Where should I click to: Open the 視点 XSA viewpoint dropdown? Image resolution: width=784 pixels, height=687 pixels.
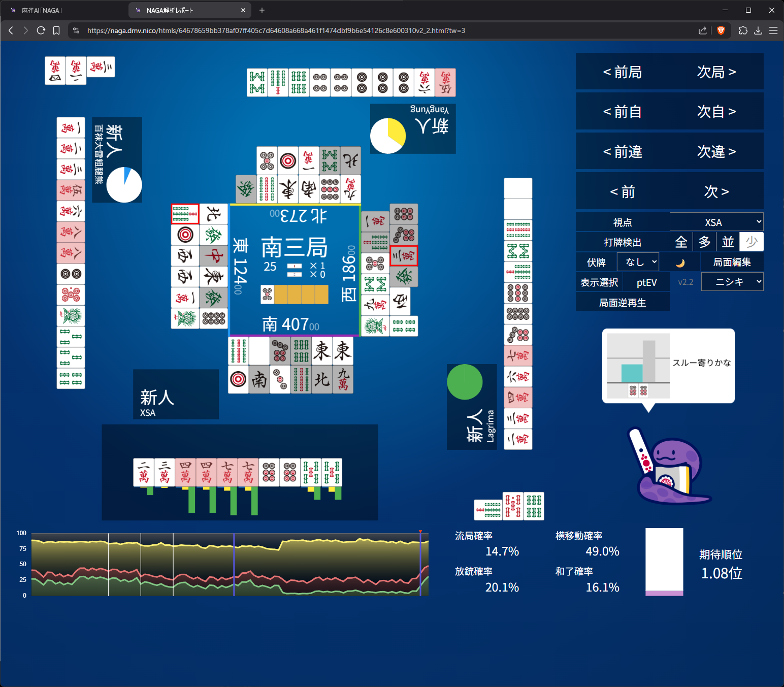tap(716, 222)
